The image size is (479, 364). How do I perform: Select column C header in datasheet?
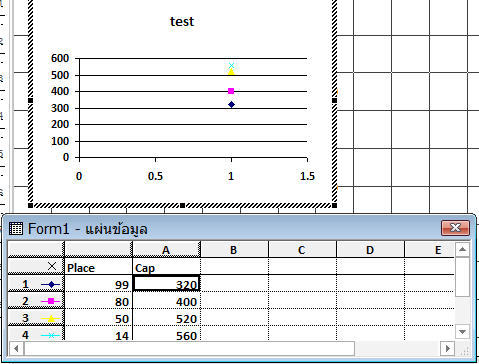point(302,249)
